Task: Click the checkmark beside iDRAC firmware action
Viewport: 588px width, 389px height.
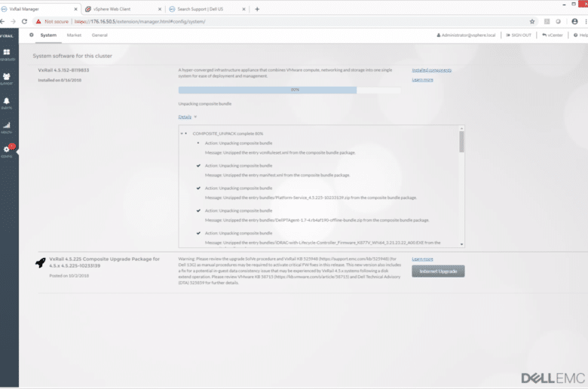Action: 198,233
